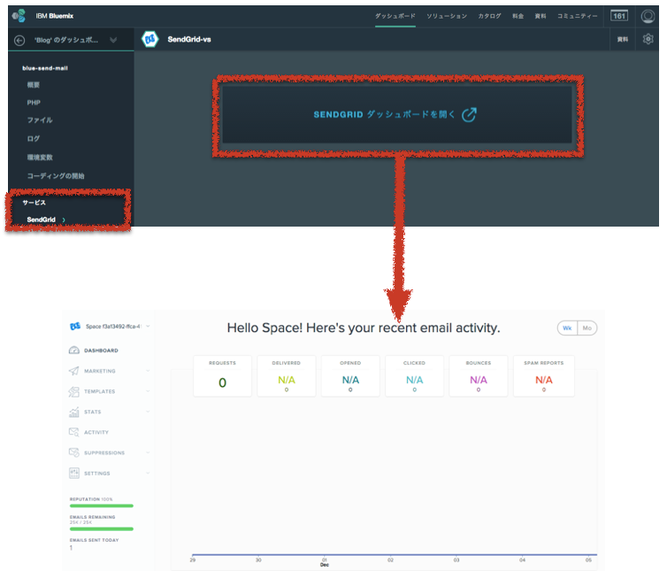Open the ソリューション top menu item

pyautogui.click(x=447, y=16)
